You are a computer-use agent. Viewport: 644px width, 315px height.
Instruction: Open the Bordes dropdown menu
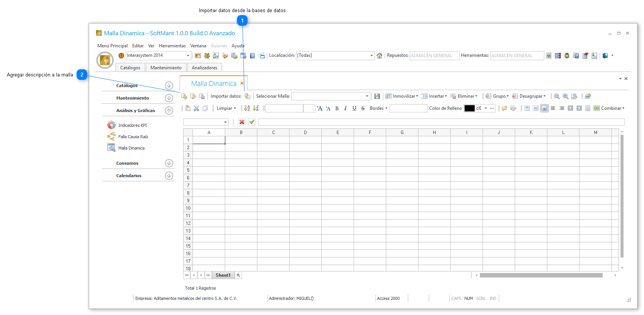point(378,108)
